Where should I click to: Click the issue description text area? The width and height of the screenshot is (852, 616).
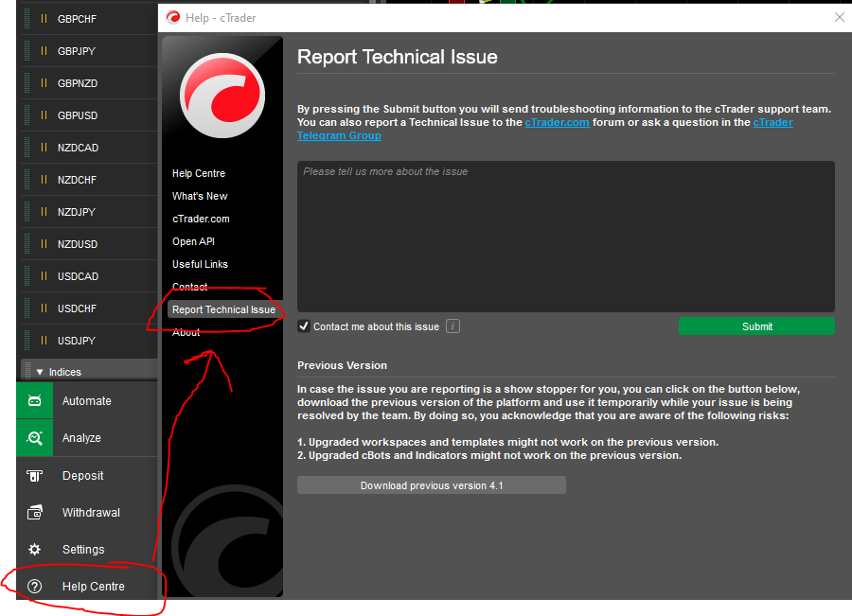pos(566,237)
